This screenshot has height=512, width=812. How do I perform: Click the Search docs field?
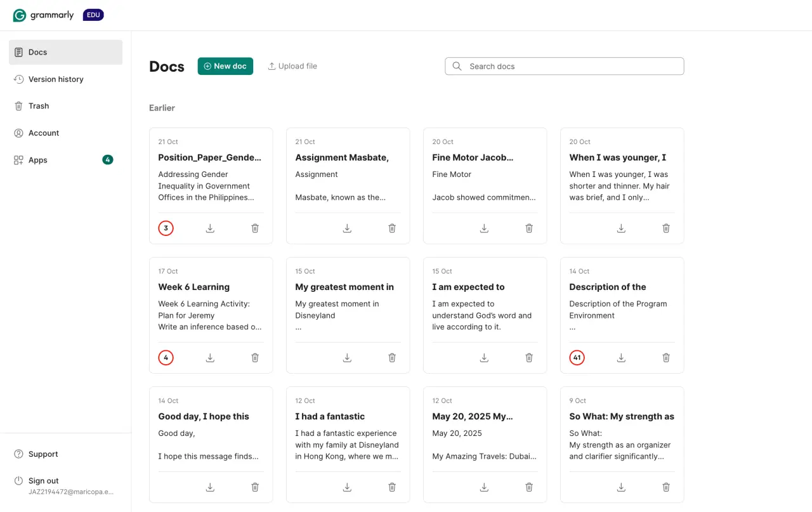point(565,66)
